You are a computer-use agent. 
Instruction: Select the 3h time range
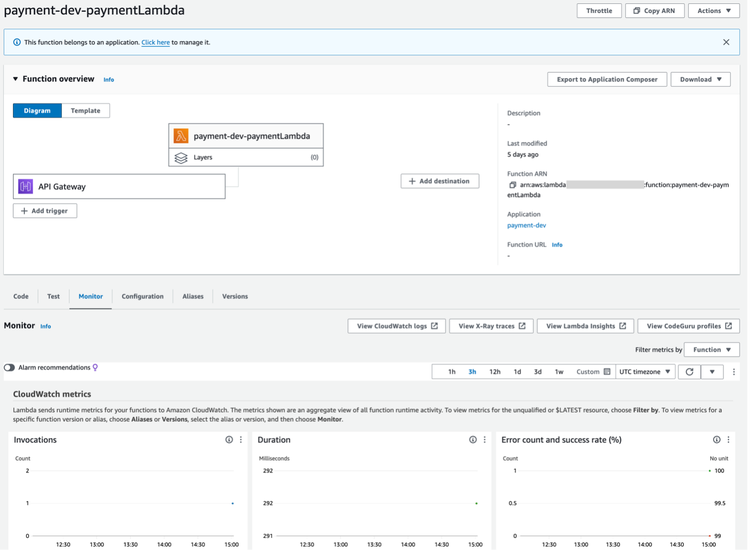472,372
